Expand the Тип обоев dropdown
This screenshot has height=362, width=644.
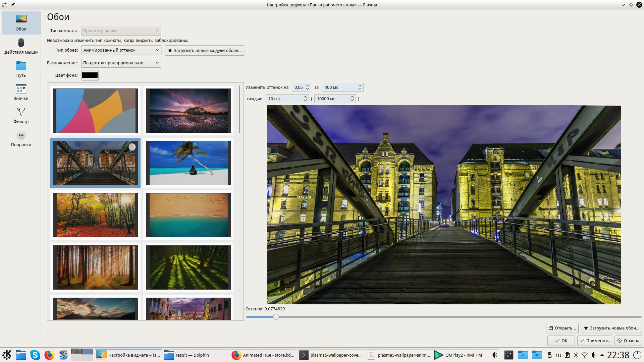(121, 50)
